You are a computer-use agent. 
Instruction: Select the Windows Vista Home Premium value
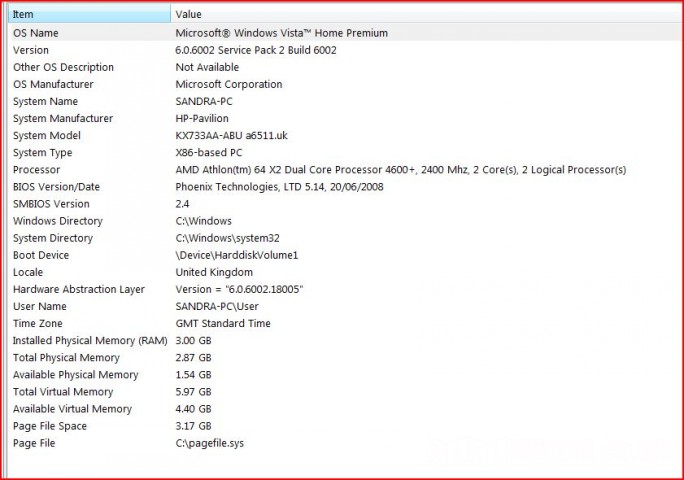281,33
